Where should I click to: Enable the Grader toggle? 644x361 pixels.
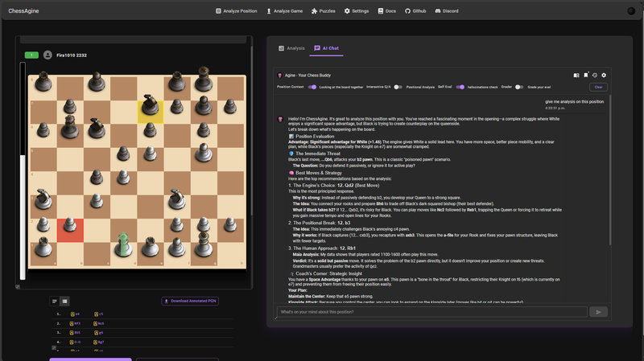[x=520, y=87]
